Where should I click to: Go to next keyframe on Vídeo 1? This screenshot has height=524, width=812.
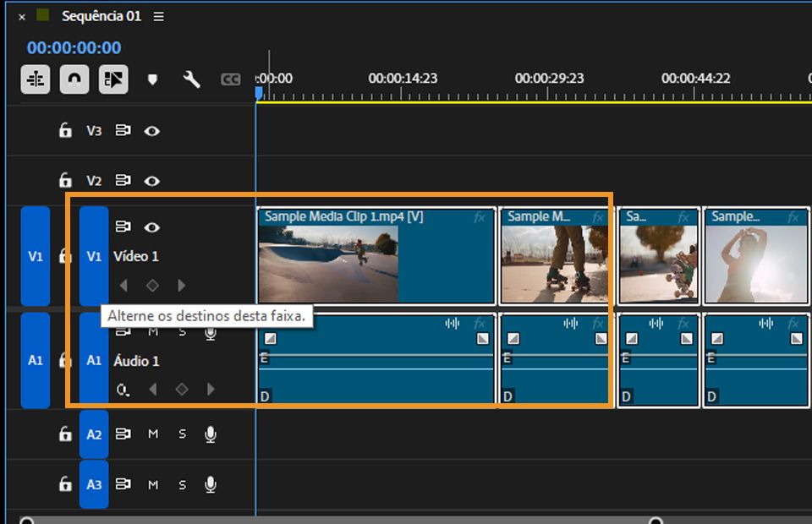pyautogui.click(x=181, y=286)
